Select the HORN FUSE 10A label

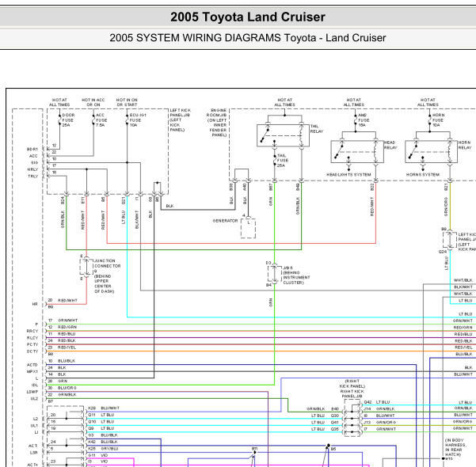click(x=438, y=120)
